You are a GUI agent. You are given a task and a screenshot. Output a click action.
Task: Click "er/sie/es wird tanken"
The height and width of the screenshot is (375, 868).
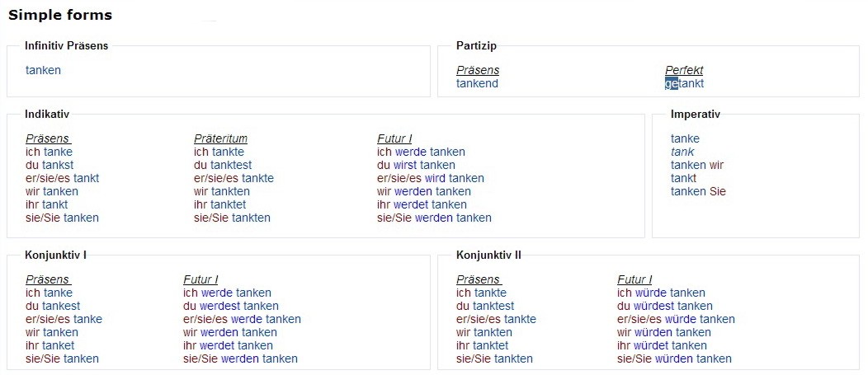(430, 178)
